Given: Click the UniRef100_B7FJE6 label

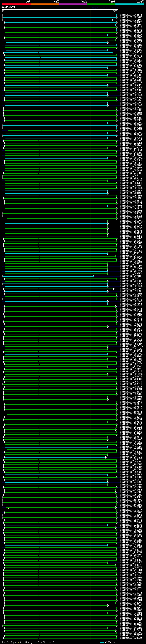Looking at the screenshot, I should tap(131, 562).
